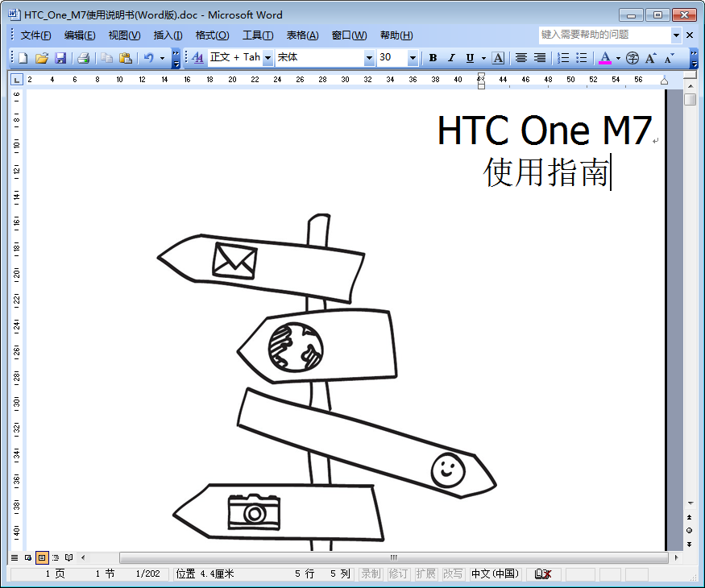The height and width of the screenshot is (588, 705).
Task: Open the style dropdown 正文 + Tah
Action: pyautogui.click(x=267, y=58)
